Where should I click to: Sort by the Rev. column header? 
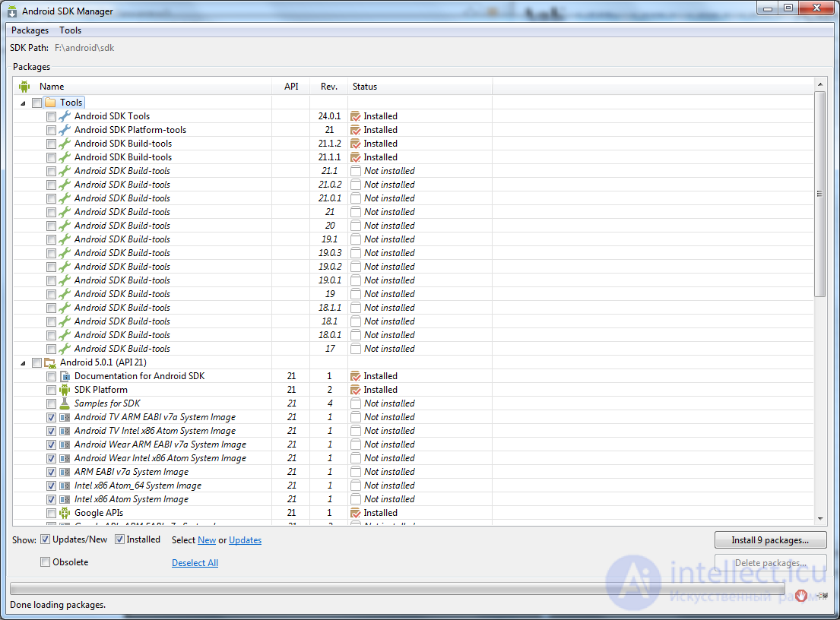329,86
